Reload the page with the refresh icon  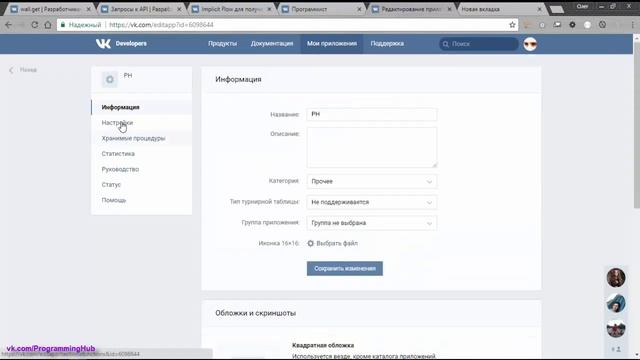[x=35, y=25]
